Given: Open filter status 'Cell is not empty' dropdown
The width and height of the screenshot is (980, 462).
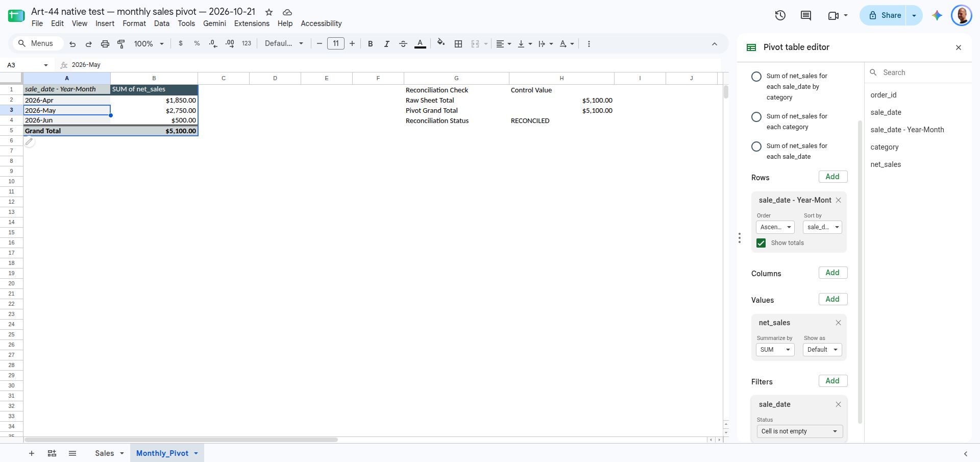Looking at the screenshot, I should (x=799, y=431).
